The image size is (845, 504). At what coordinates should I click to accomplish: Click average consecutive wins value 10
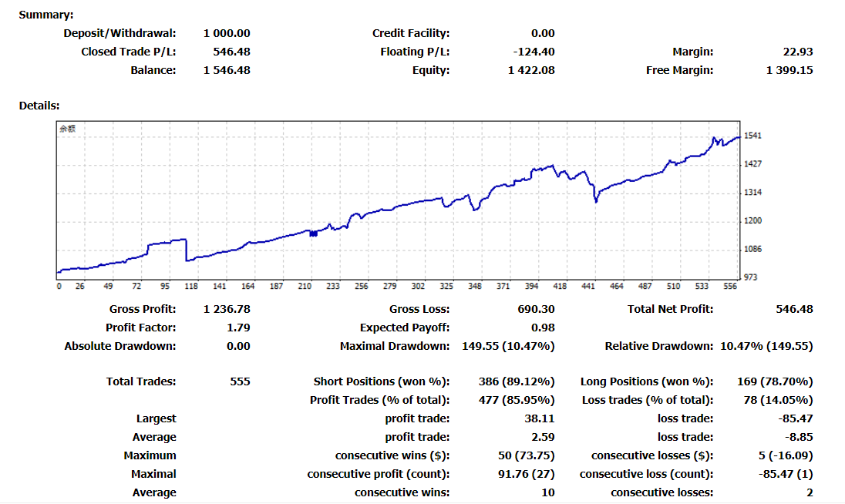point(548,492)
